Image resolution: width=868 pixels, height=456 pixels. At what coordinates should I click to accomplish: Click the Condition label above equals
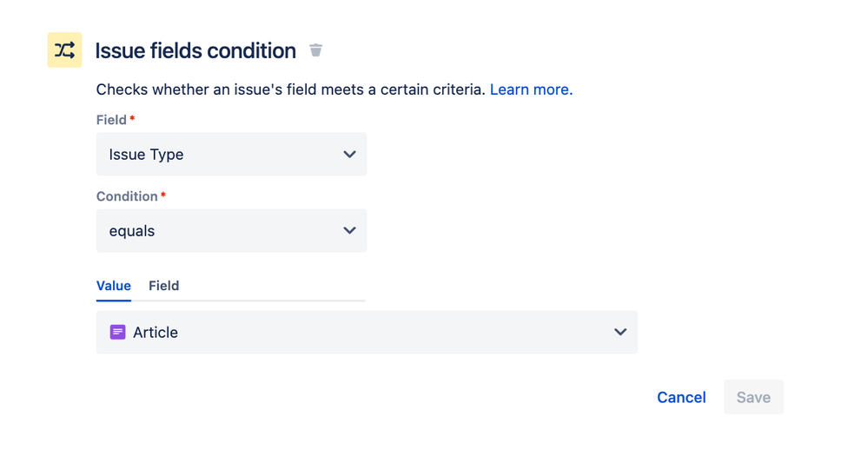coord(127,196)
